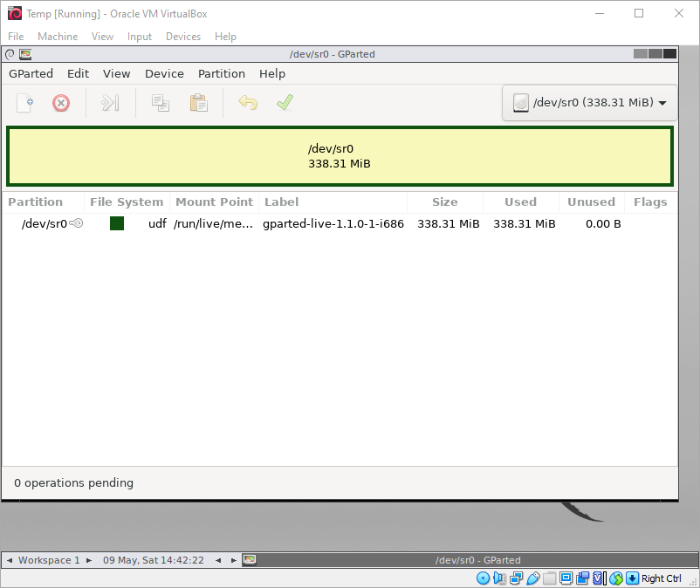Click the VirtualBox CPU virtualization status icon

pos(600,578)
